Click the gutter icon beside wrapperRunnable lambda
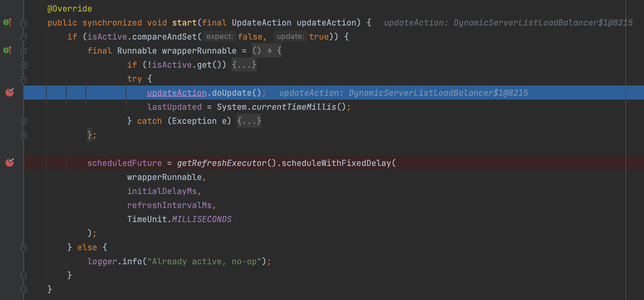Screen dimensions: 644x300 [7, 51]
